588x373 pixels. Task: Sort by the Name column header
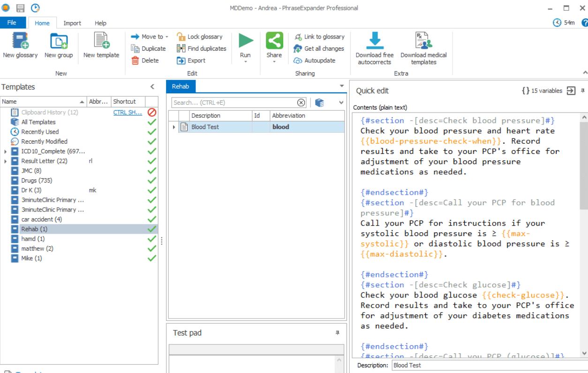click(x=44, y=101)
